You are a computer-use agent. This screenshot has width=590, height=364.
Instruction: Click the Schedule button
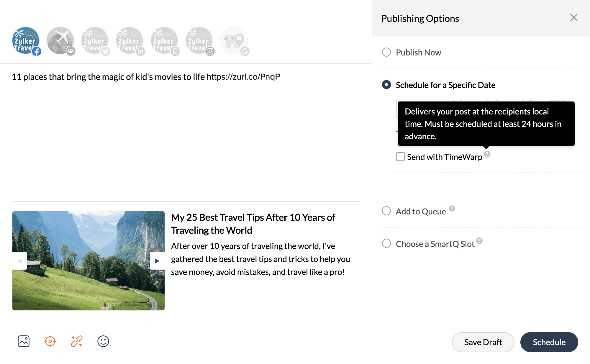(x=549, y=342)
